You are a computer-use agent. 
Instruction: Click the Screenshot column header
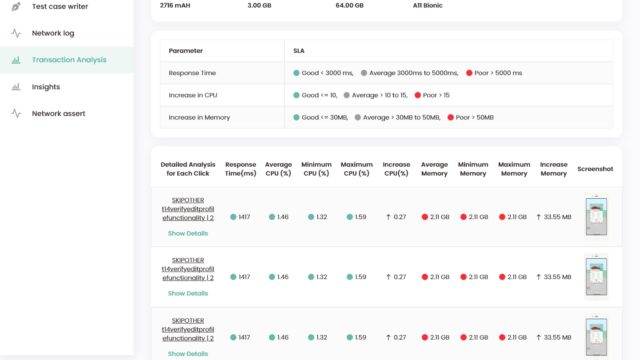(595, 169)
